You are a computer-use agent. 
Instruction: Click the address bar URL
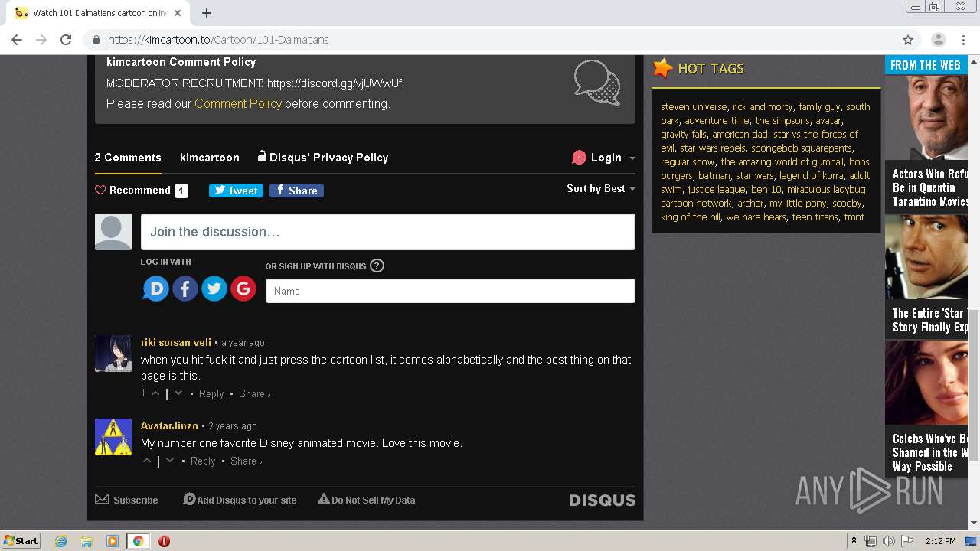click(218, 40)
